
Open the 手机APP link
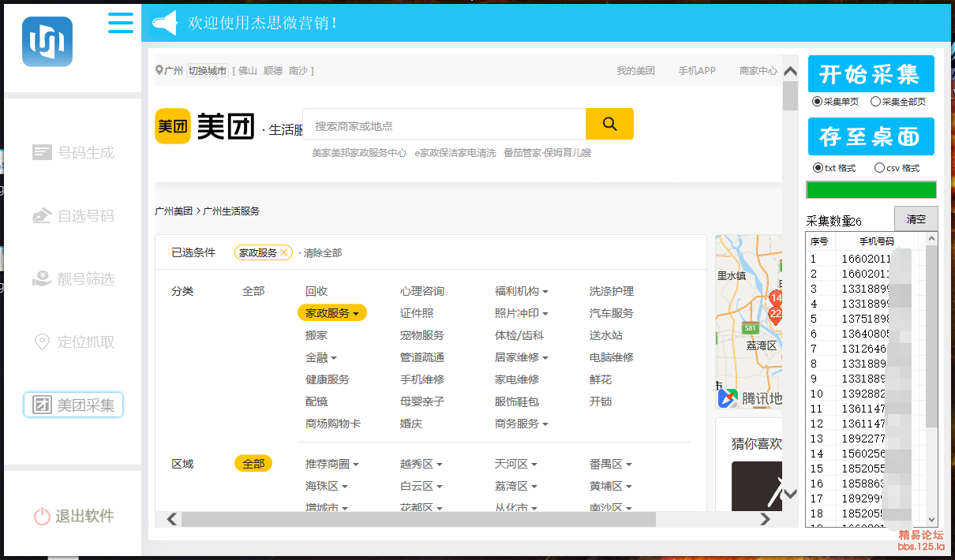pyautogui.click(x=697, y=70)
